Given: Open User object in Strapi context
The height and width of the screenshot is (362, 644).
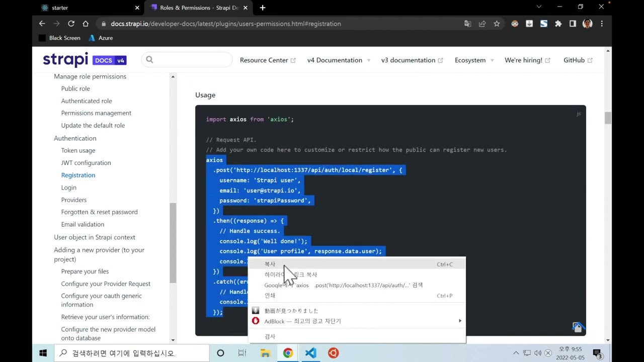Looking at the screenshot, I should click(x=95, y=237).
